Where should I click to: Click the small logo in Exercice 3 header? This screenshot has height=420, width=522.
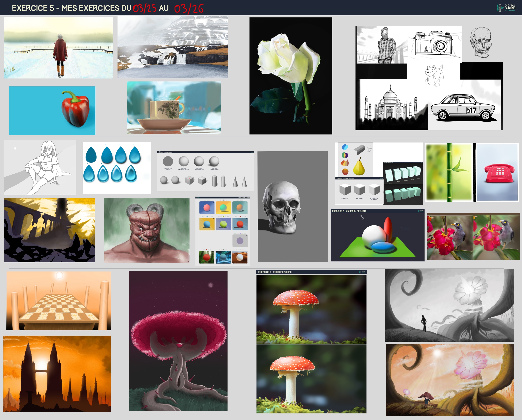pyautogui.click(x=421, y=211)
